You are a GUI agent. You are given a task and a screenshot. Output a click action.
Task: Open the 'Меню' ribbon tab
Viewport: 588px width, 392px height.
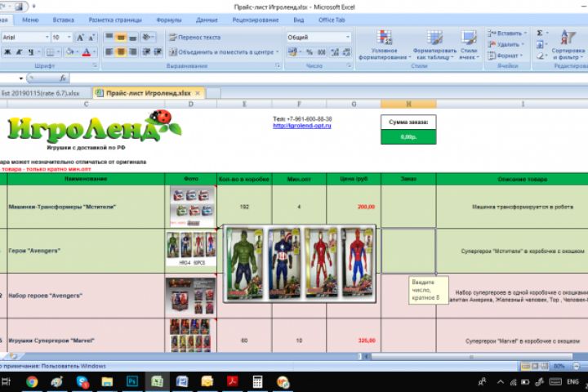click(30, 20)
